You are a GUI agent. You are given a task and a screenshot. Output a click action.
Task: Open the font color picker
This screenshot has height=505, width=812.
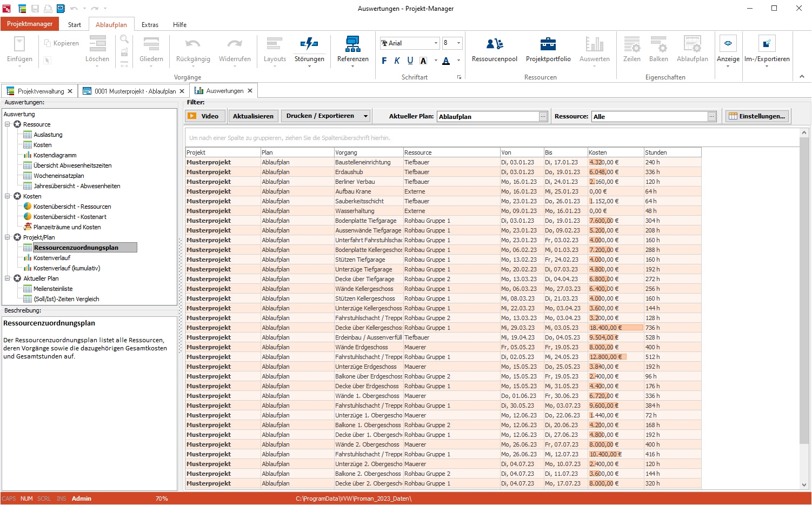click(447, 61)
